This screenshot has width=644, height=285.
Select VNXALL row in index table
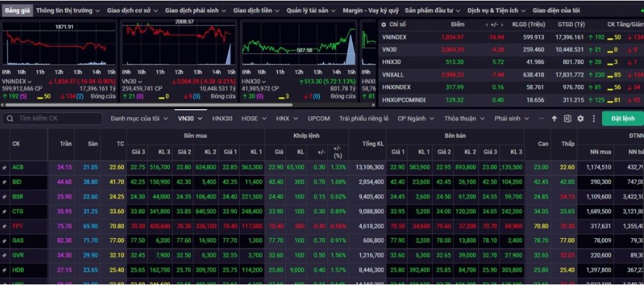(511, 75)
